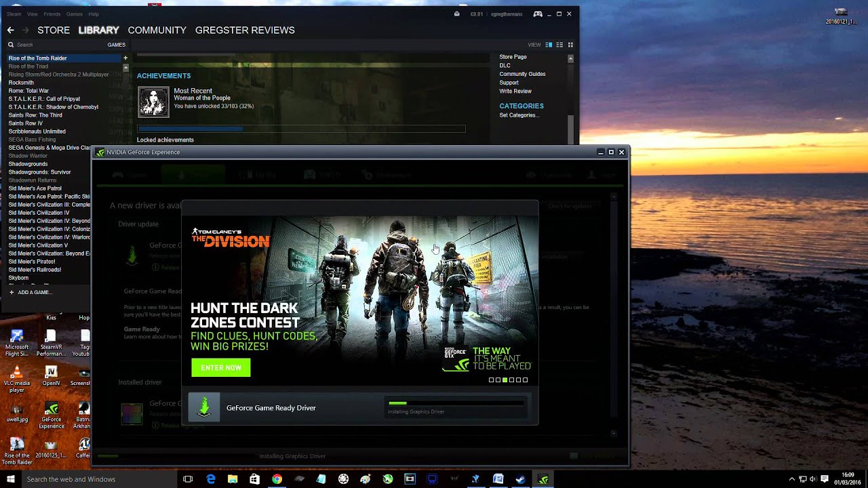
Task: Click the Steam forward arrow
Action: pos(26,30)
